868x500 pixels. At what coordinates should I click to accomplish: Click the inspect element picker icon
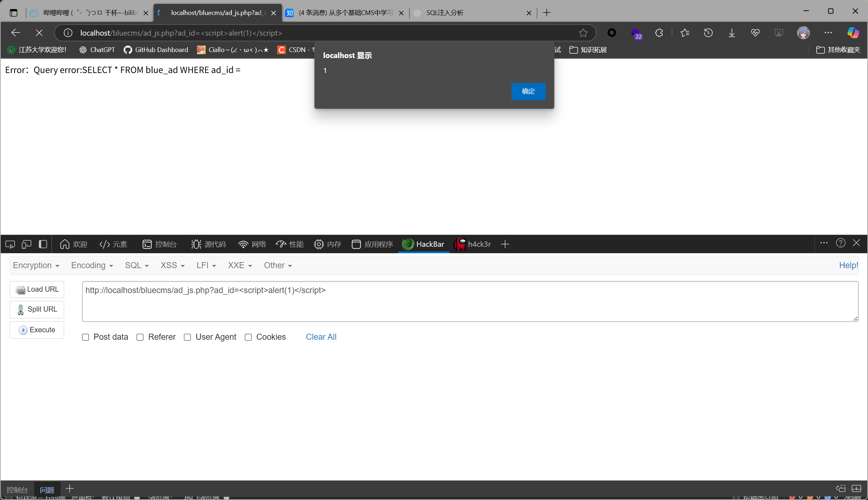[10, 244]
